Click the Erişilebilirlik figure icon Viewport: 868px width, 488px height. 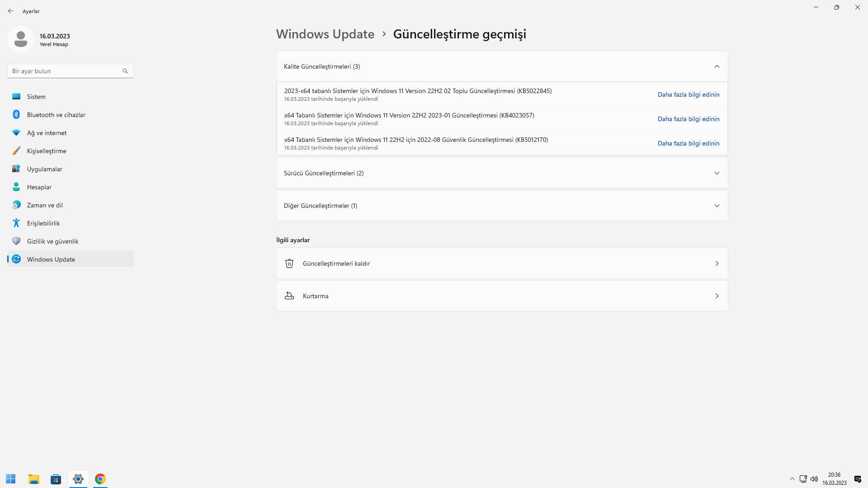click(16, 223)
